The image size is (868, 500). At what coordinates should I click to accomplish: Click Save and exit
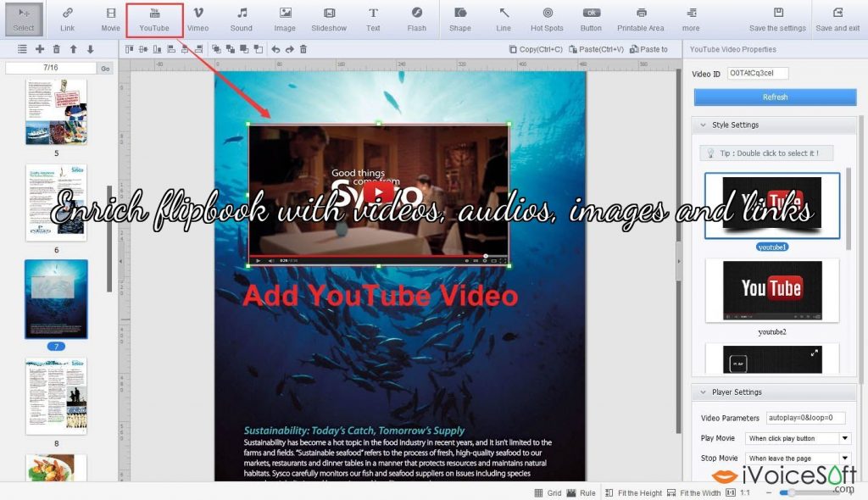(837, 19)
